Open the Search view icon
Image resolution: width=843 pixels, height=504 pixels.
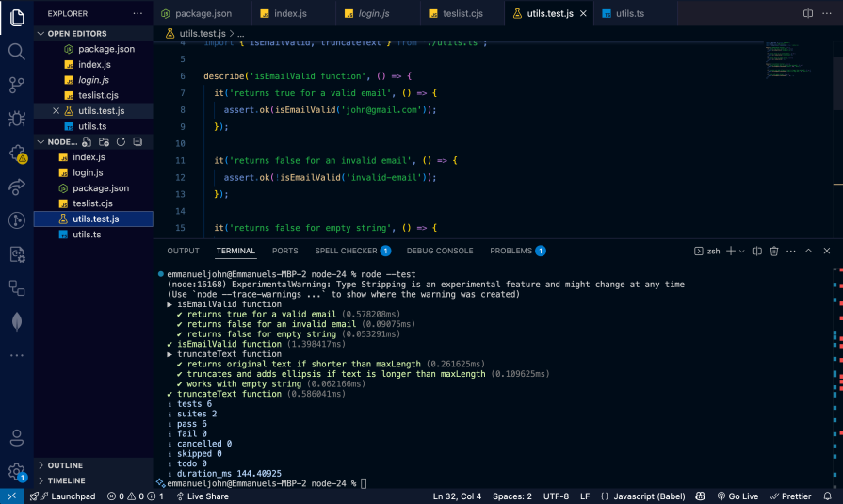click(17, 52)
